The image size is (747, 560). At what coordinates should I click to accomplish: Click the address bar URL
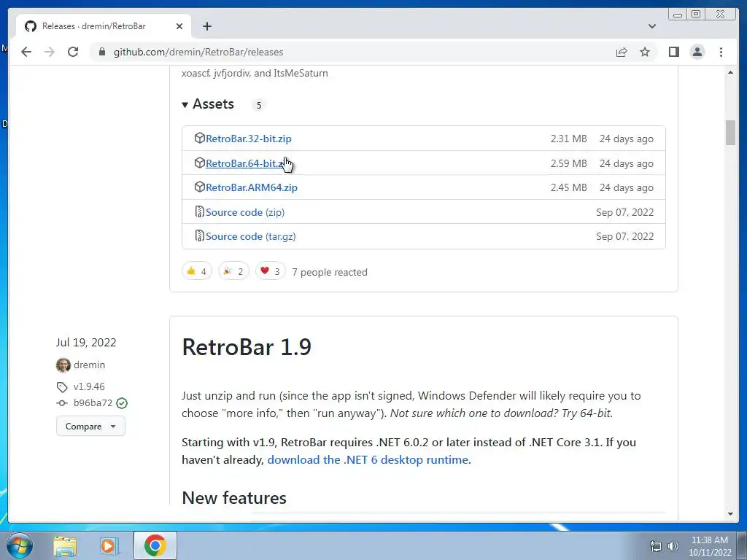198,52
